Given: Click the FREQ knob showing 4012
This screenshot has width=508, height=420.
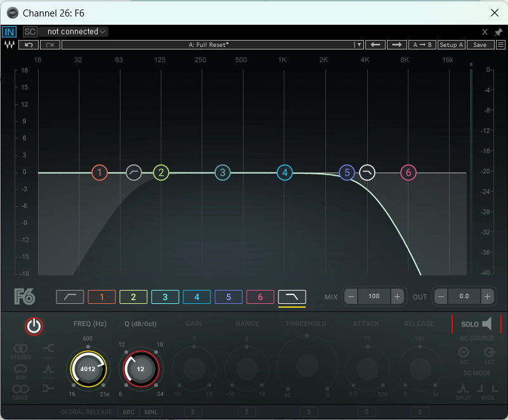Looking at the screenshot, I should (88, 369).
